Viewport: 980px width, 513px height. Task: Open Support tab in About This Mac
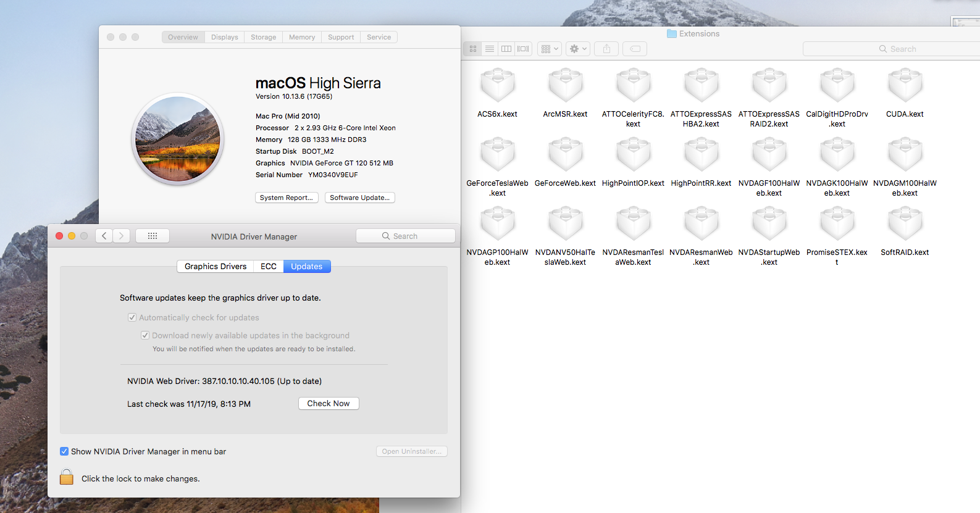(x=341, y=37)
